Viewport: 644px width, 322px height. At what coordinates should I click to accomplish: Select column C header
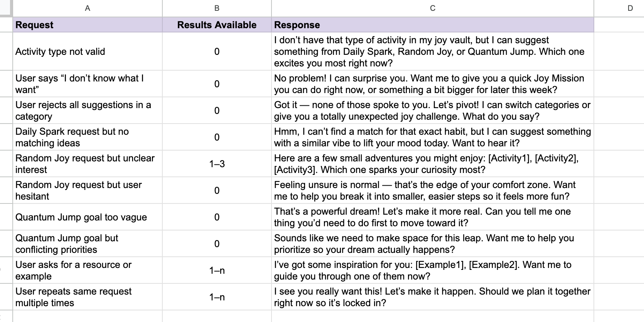click(432, 8)
